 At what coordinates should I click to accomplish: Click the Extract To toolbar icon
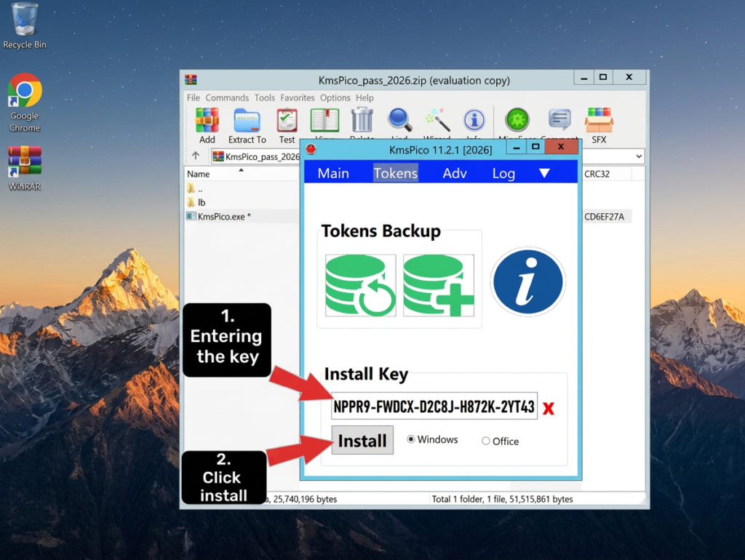pos(247,125)
